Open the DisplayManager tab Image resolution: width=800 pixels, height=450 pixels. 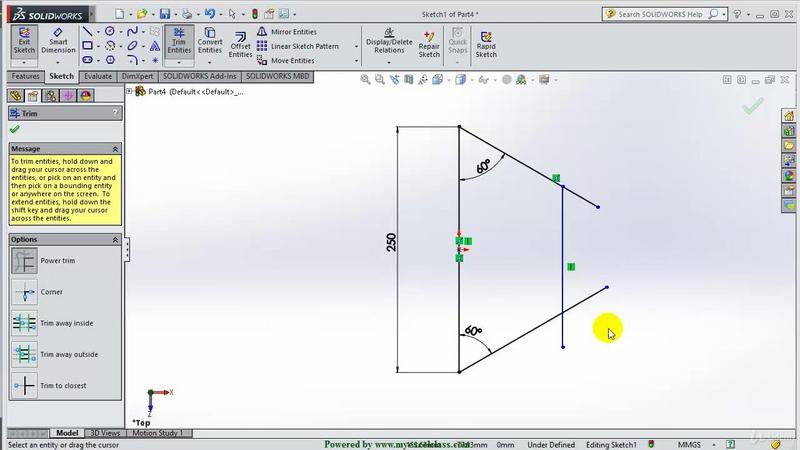point(85,95)
